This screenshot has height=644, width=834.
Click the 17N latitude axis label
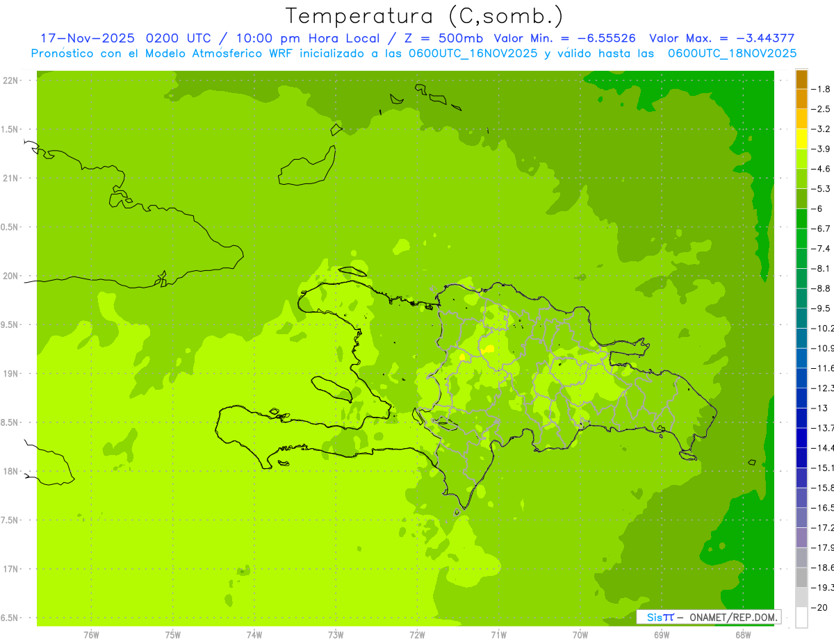pyautogui.click(x=12, y=569)
